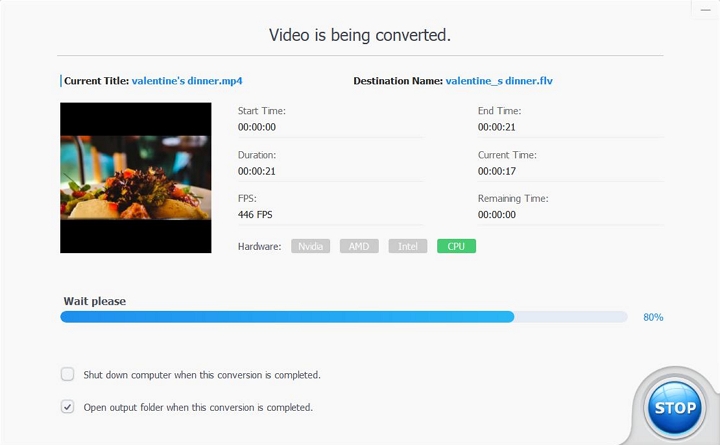Select AMD hardware acceleration badge
Screen dimensions: 720x445
coord(359,246)
